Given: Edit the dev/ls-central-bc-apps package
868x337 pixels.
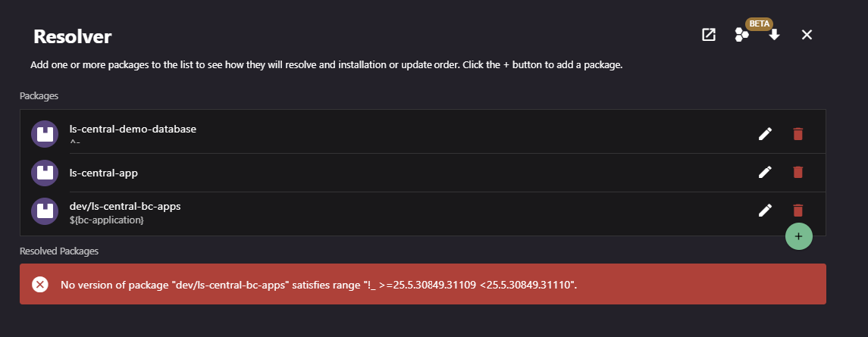Looking at the screenshot, I should pyautogui.click(x=765, y=211).
